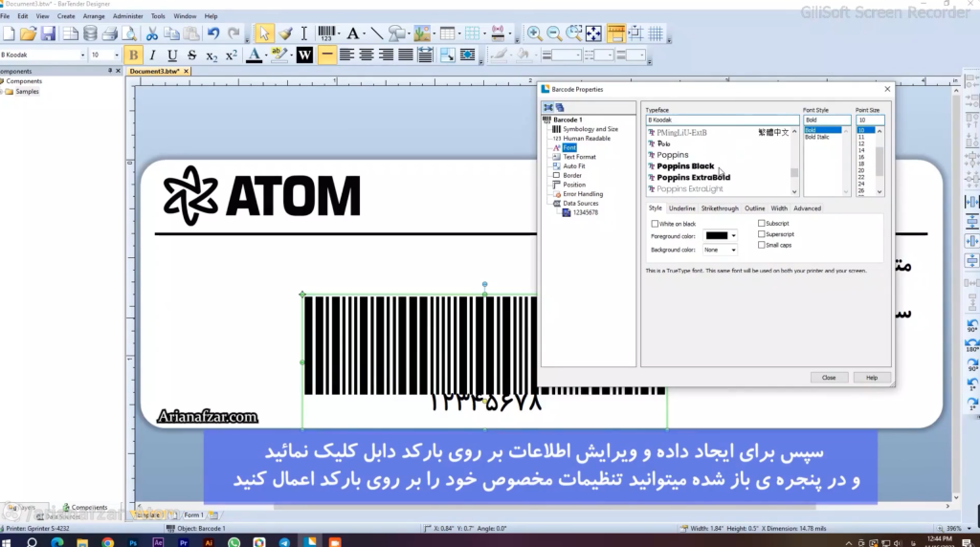Select point size 14 in list

point(861,150)
